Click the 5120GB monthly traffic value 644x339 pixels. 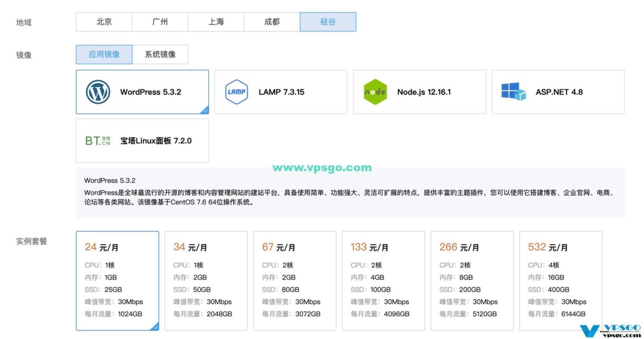point(485,314)
